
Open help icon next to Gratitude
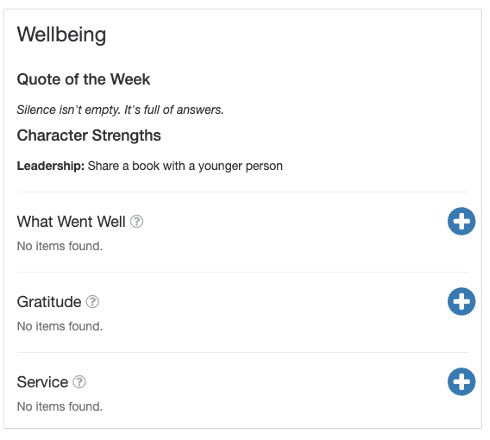(92, 302)
